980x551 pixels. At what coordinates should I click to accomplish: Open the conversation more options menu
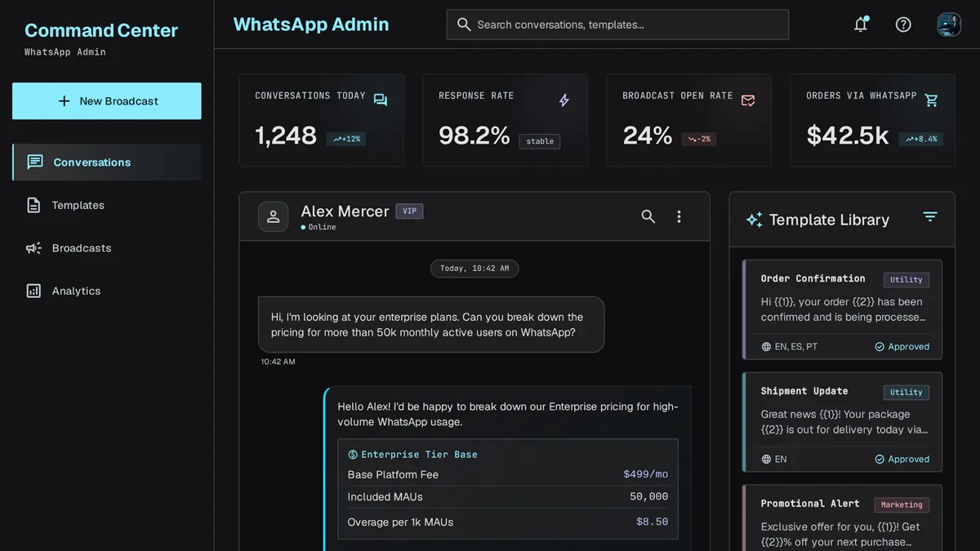679,216
